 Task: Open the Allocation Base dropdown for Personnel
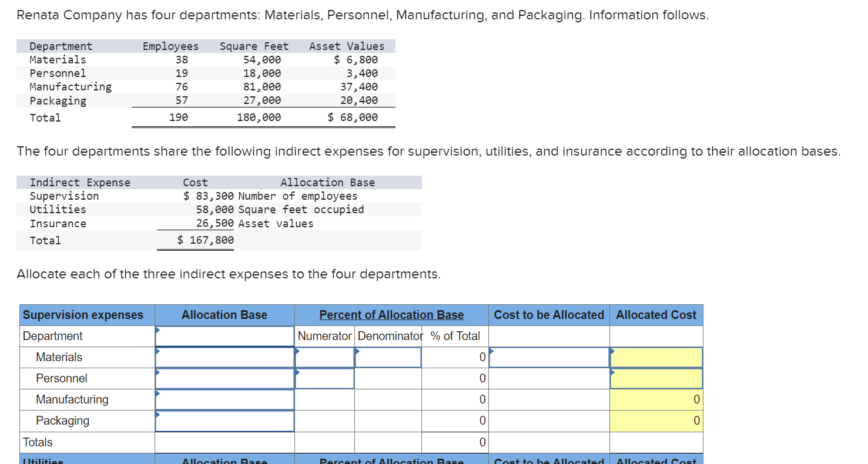pos(224,378)
